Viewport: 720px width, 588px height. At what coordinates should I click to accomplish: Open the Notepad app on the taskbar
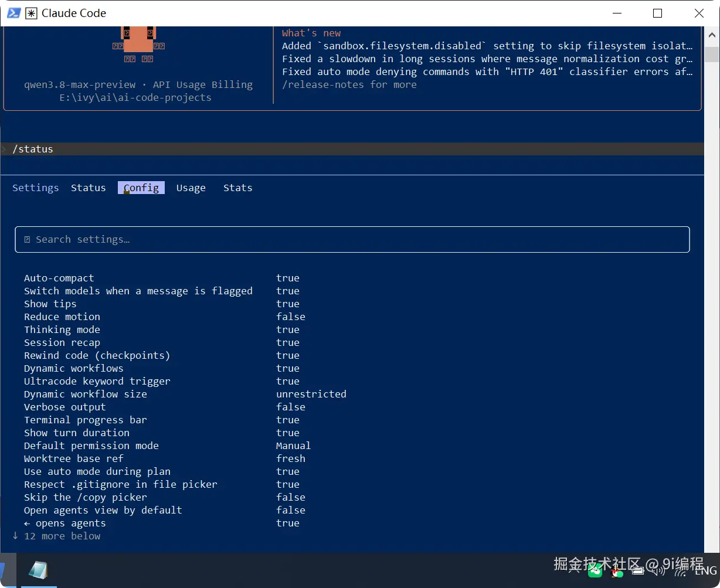(x=39, y=570)
